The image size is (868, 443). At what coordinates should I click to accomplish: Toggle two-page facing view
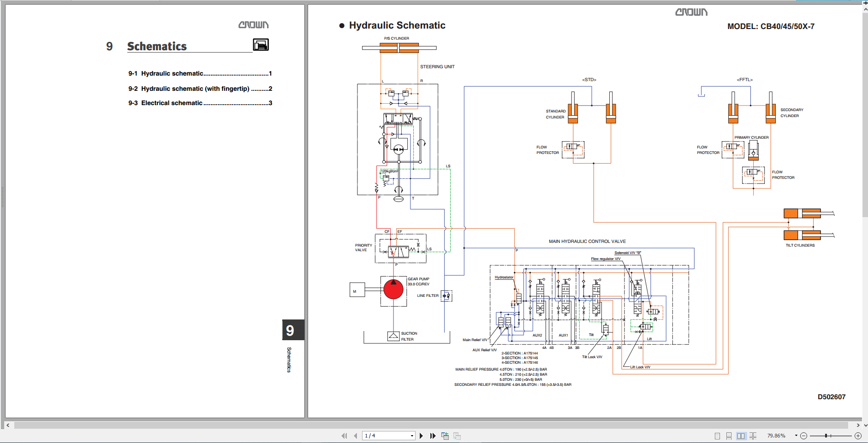pyautogui.click(x=741, y=436)
